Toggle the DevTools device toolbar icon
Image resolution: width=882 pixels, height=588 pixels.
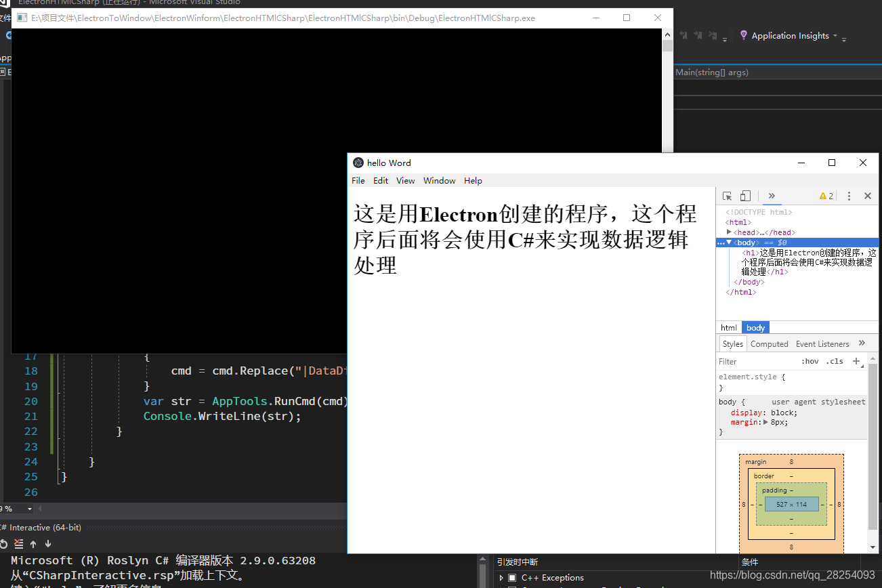tap(745, 196)
